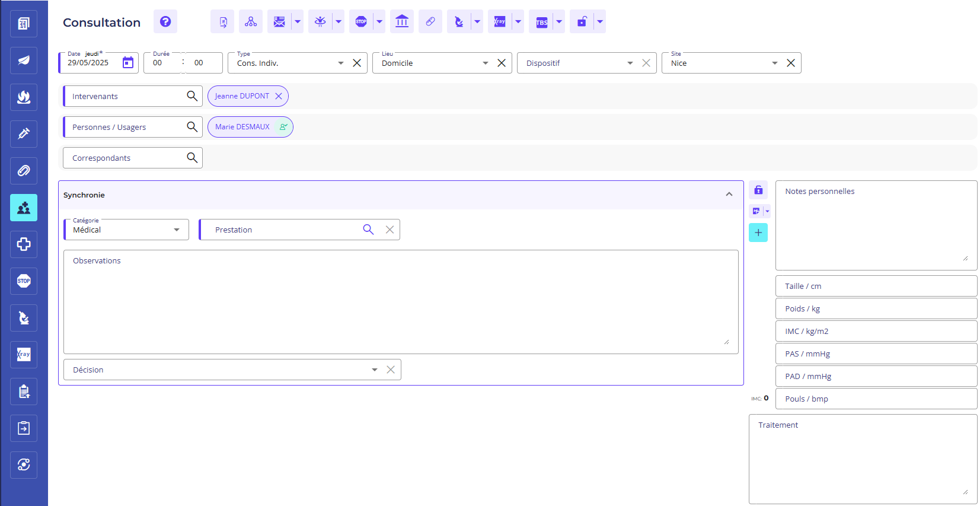Open dropdown arrow next to TBS button
Viewport: 980px width, 506px height.
[559, 22]
